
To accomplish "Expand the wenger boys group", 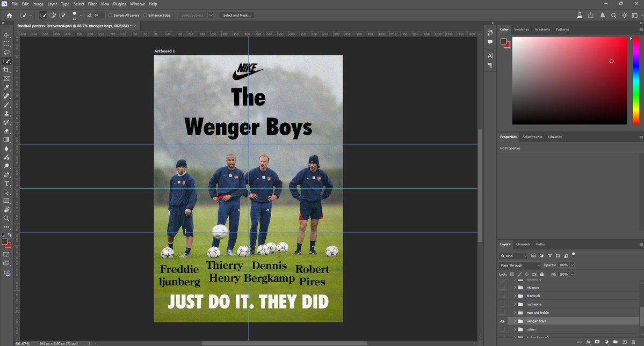I will coord(515,321).
